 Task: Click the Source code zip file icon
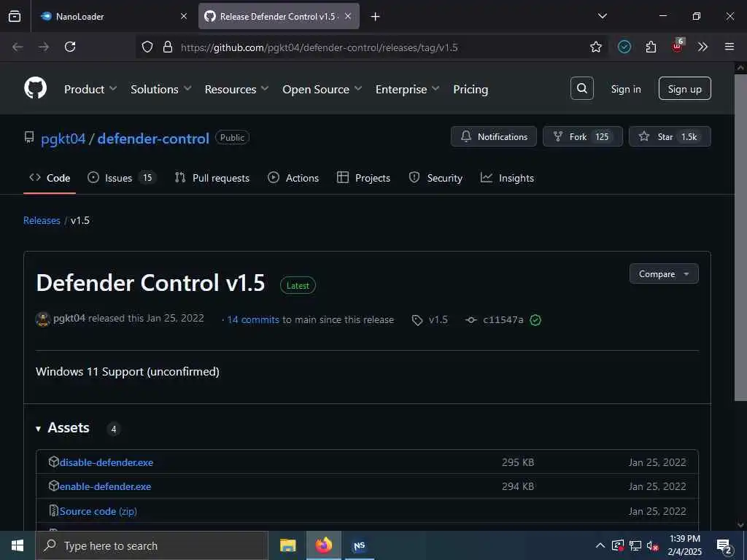pos(54,510)
